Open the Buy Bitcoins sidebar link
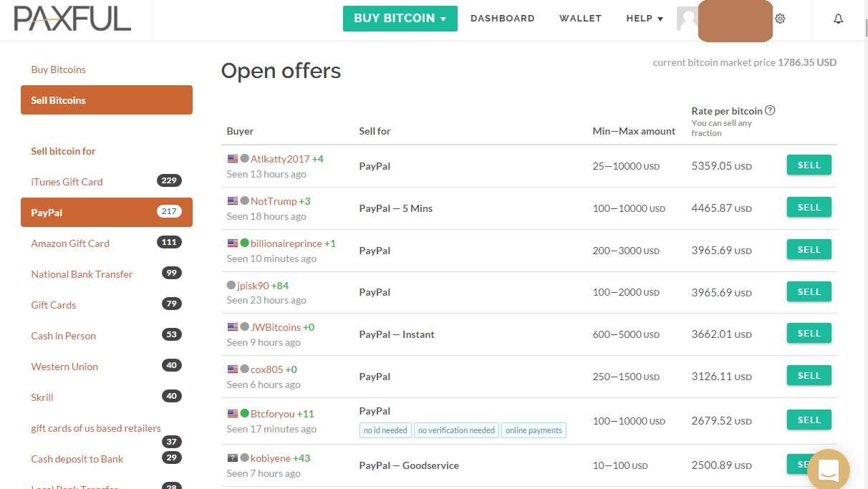868x489 pixels. (59, 69)
